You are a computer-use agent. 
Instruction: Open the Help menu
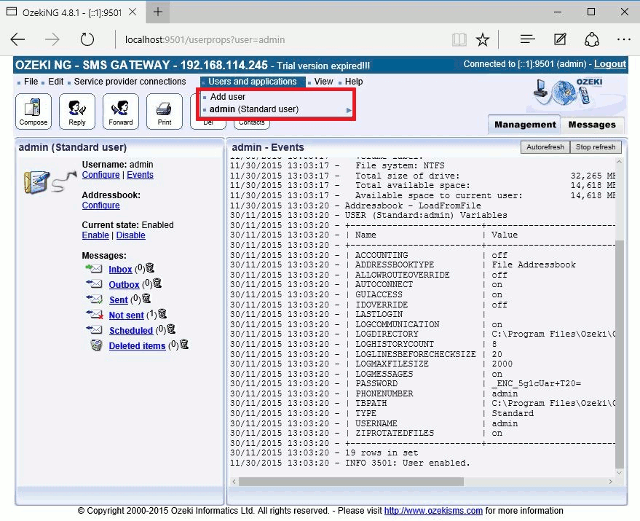pos(354,82)
